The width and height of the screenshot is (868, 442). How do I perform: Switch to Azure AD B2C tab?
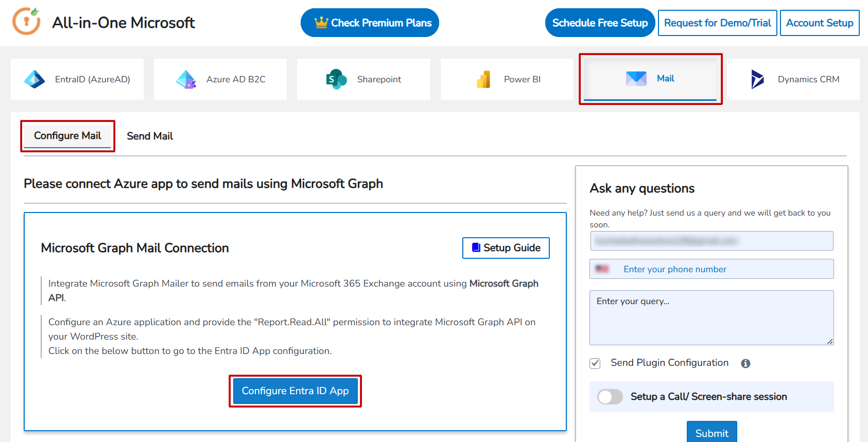(x=220, y=79)
